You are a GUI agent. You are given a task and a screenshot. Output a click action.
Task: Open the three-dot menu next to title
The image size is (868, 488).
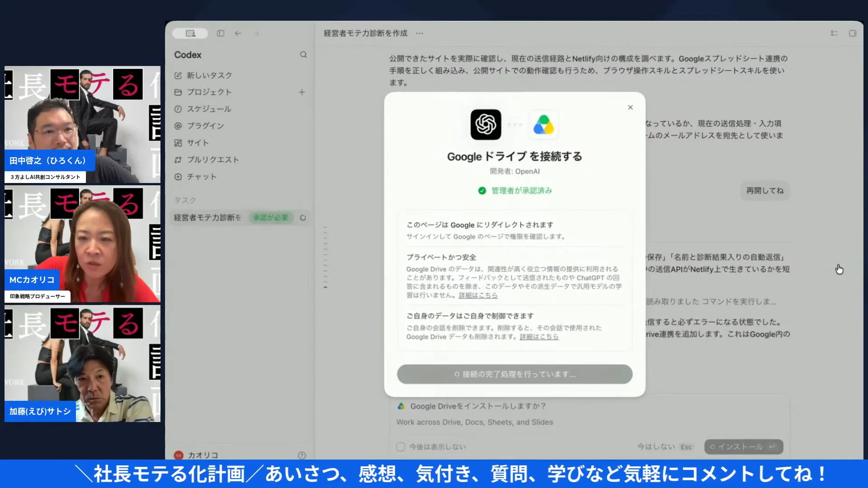(420, 33)
